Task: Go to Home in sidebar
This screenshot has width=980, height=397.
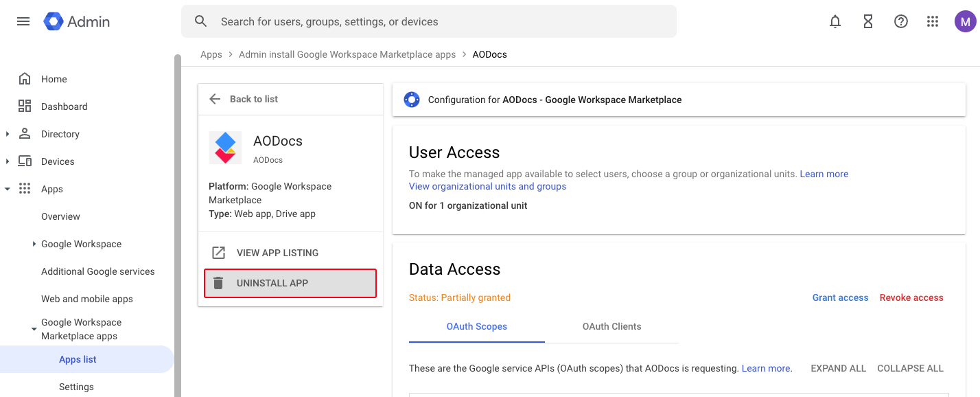Action: click(54, 79)
